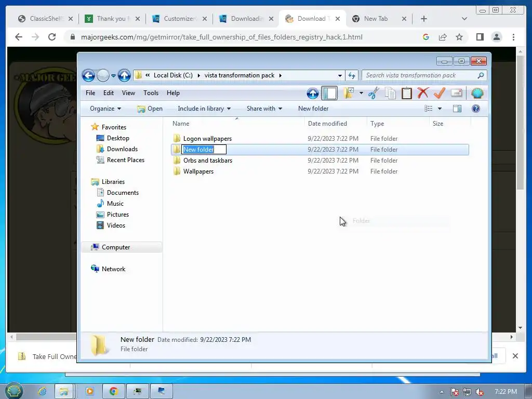Open the View menu
Screen dimensions: 532x399
click(129, 93)
